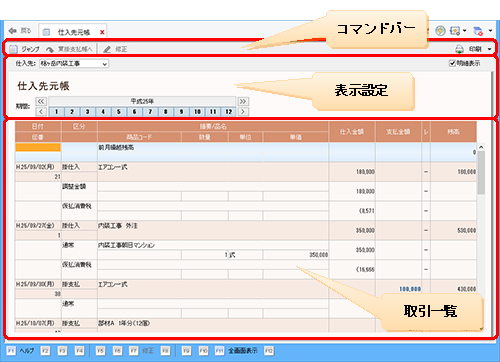The image size is (500, 362).
Task: Select month 9 in the period bar
Action: tap(182, 112)
